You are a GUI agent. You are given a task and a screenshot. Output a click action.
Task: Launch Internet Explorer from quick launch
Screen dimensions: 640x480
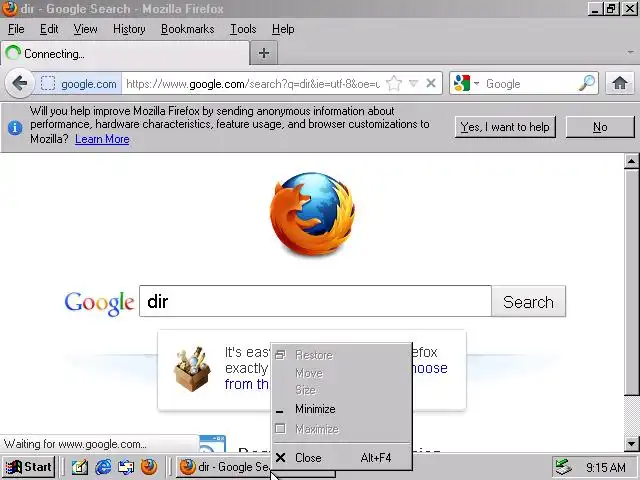click(103, 467)
